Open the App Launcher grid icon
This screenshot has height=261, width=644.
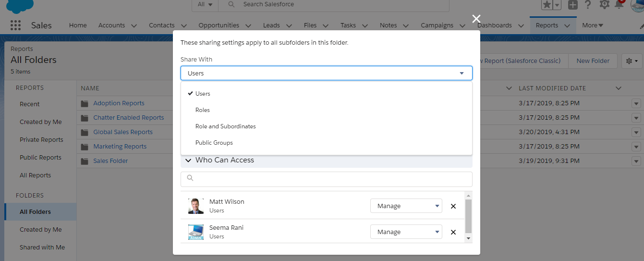pos(15,25)
